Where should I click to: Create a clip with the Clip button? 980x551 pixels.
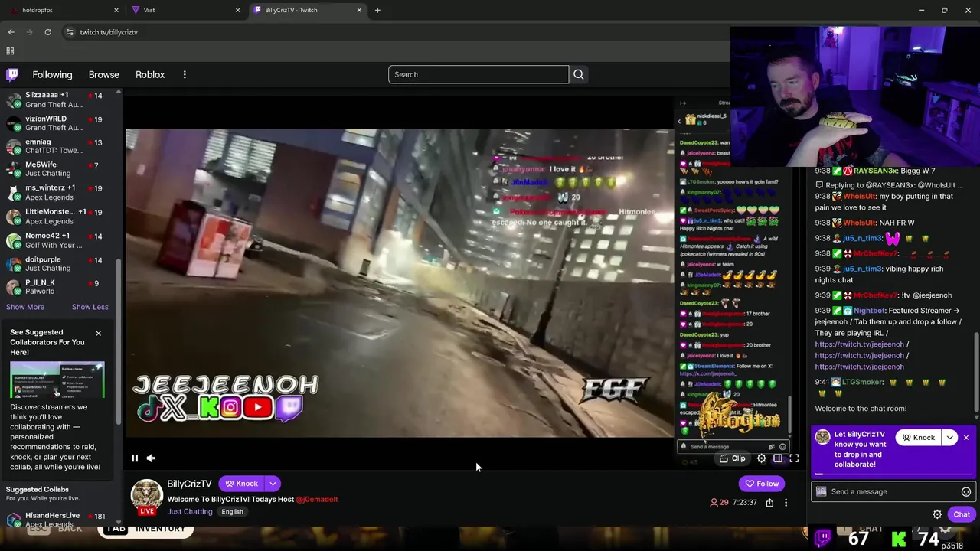(733, 458)
